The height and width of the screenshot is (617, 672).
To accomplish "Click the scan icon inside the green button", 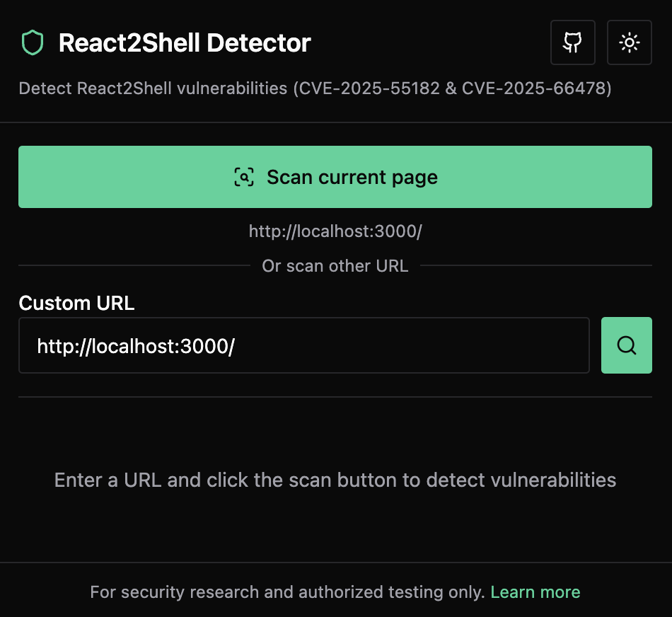I will 245,178.
